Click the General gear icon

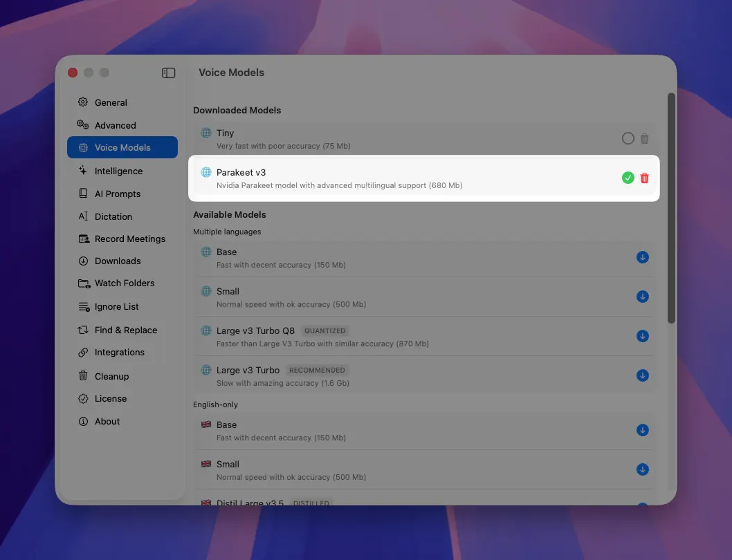click(83, 102)
